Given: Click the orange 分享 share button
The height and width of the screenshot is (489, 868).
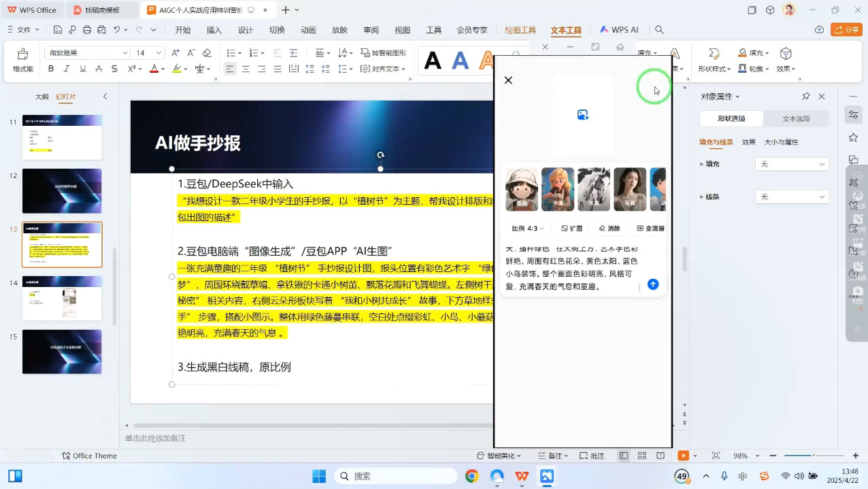Looking at the screenshot, I should 847,30.
